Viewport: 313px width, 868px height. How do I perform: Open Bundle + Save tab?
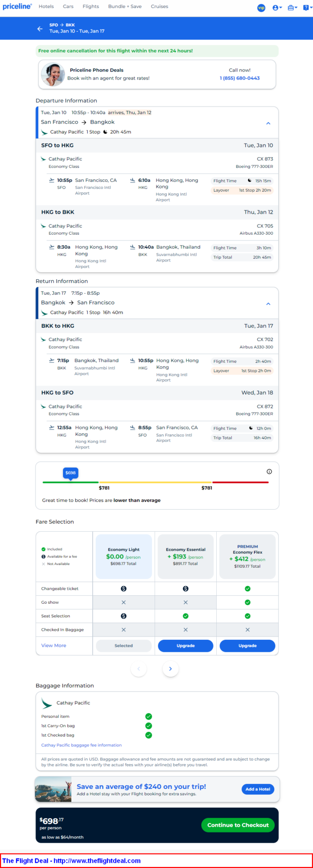125,7
